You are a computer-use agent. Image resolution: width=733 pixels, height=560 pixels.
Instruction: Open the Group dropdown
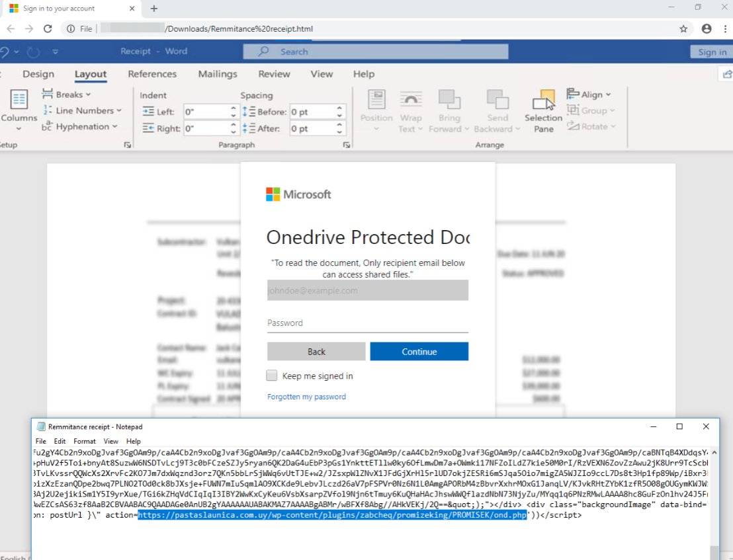[591, 110]
